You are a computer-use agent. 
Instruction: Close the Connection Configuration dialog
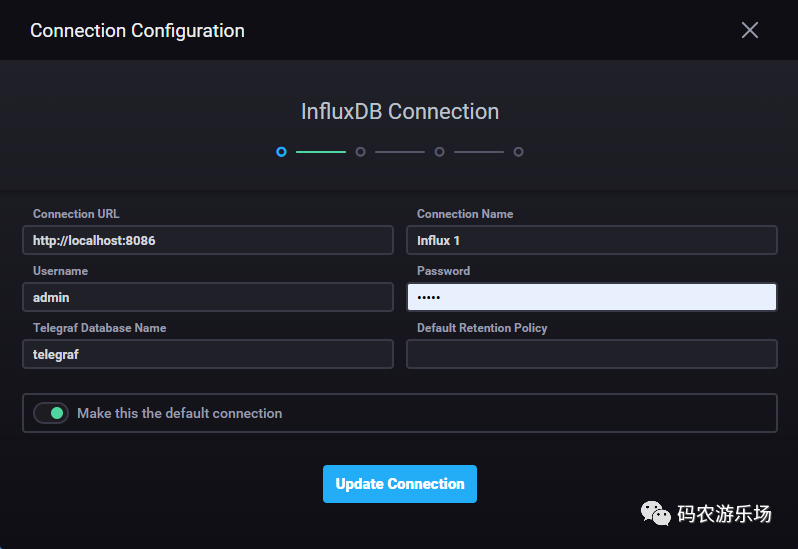pyautogui.click(x=750, y=30)
